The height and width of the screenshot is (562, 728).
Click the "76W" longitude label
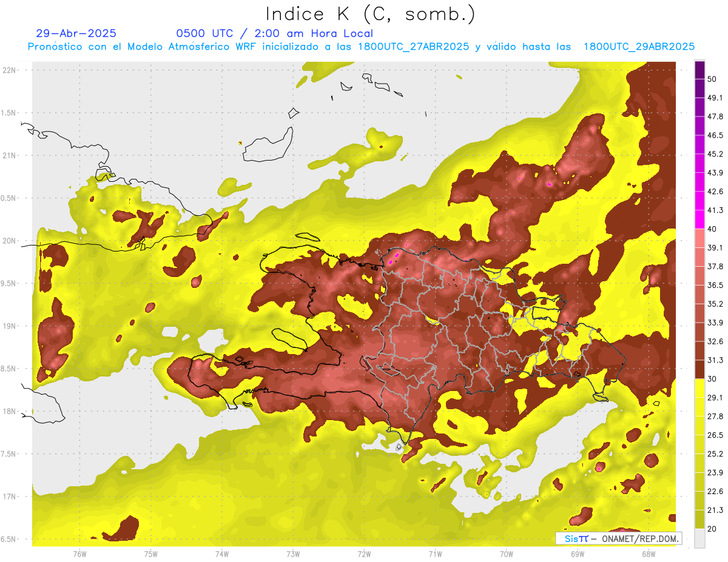(x=79, y=554)
